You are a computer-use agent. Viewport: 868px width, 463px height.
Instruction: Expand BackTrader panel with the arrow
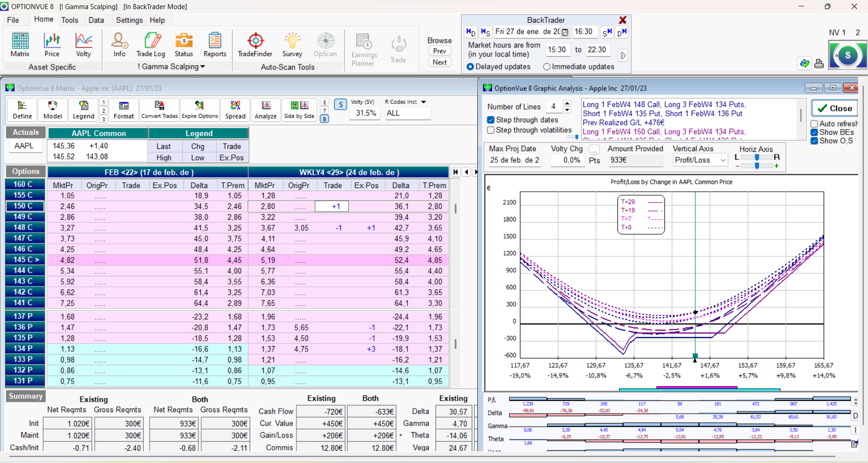(623, 55)
